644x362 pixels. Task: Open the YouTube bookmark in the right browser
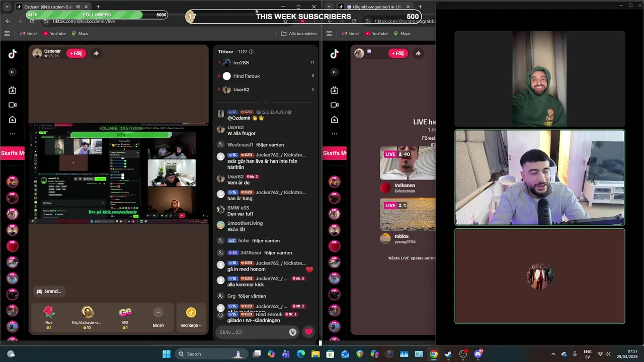pyautogui.click(x=376, y=34)
